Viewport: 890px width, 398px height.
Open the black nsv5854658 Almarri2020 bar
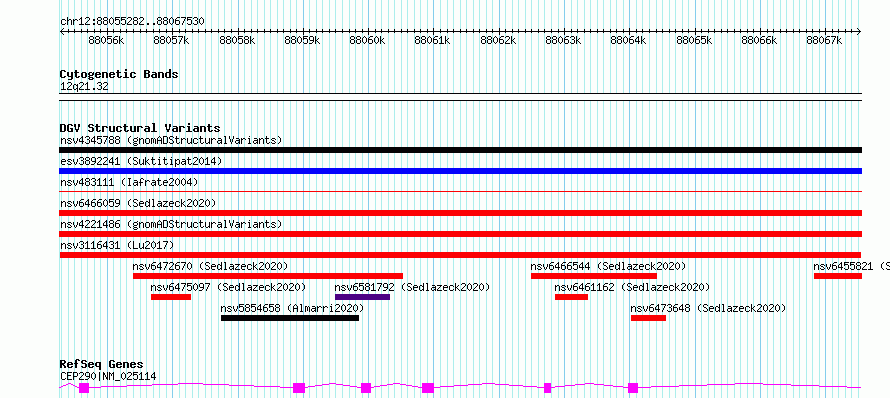(289, 318)
